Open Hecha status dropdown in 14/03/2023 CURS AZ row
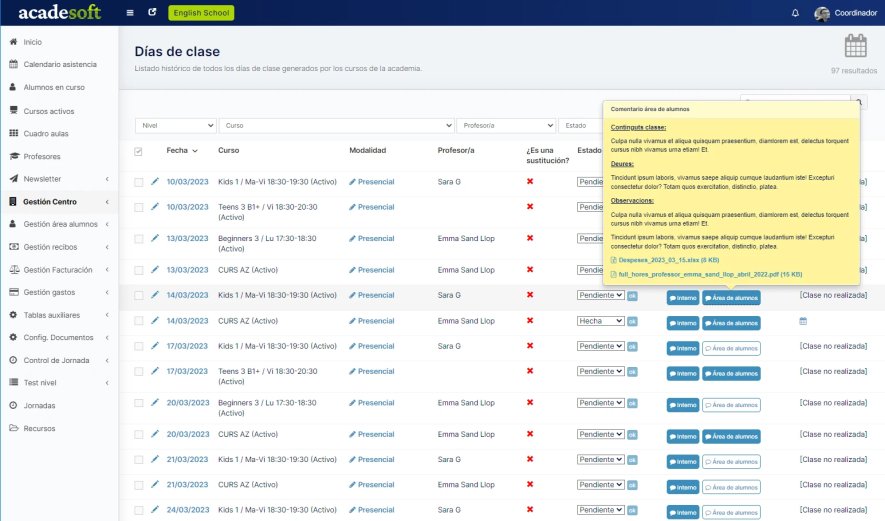 coord(601,321)
